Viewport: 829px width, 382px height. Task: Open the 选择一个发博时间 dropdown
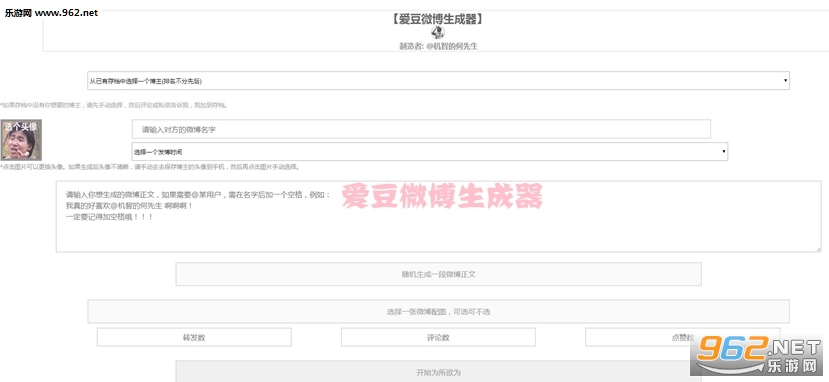[429, 152]
